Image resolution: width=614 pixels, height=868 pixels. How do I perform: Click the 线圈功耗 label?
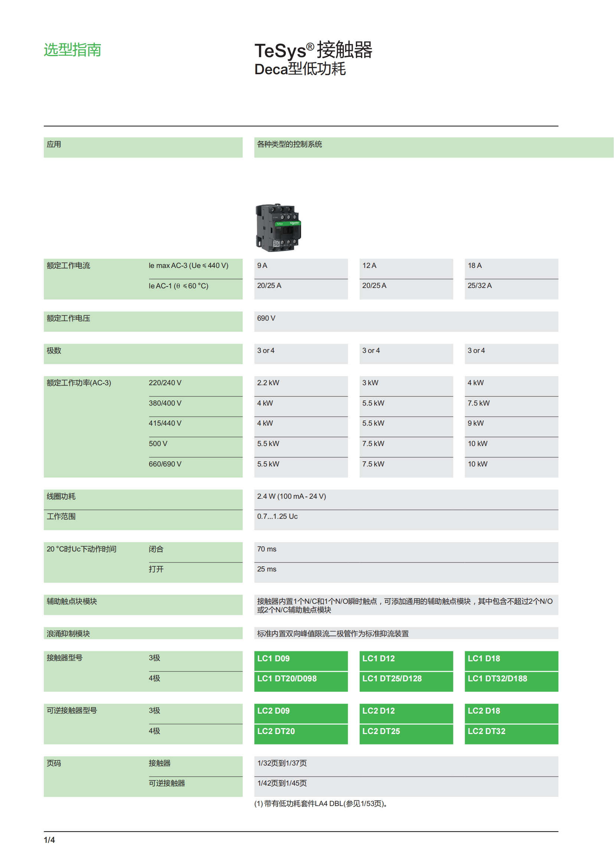[x=61, y=497]
